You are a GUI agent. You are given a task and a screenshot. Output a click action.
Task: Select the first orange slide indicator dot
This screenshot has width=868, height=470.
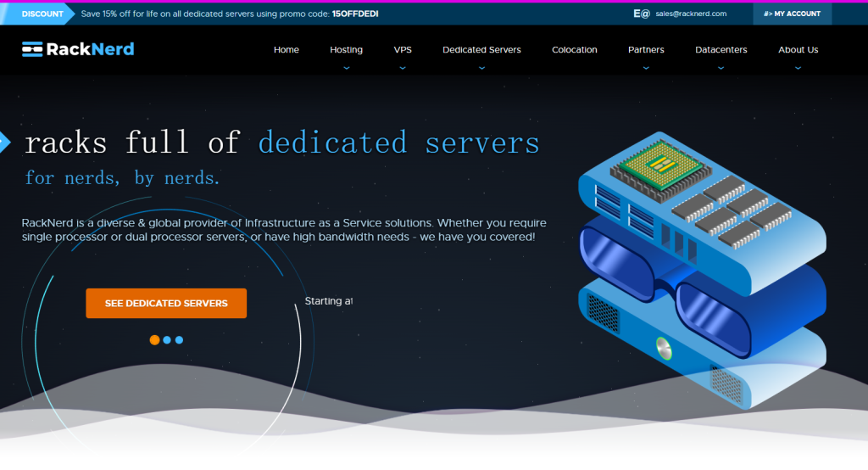pyautogui.click(x=154, y=339)
